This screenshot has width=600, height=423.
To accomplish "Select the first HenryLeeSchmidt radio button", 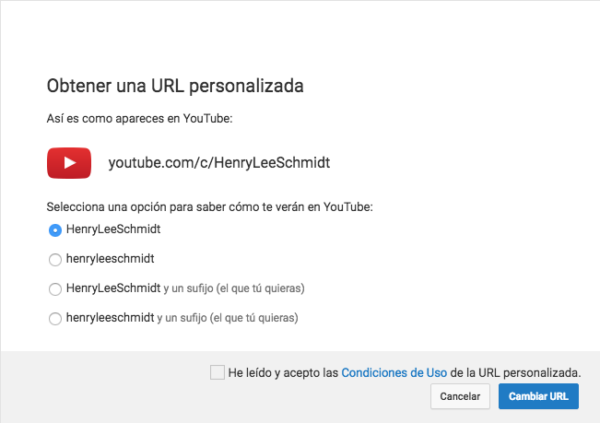I will (x=55, y=229).
